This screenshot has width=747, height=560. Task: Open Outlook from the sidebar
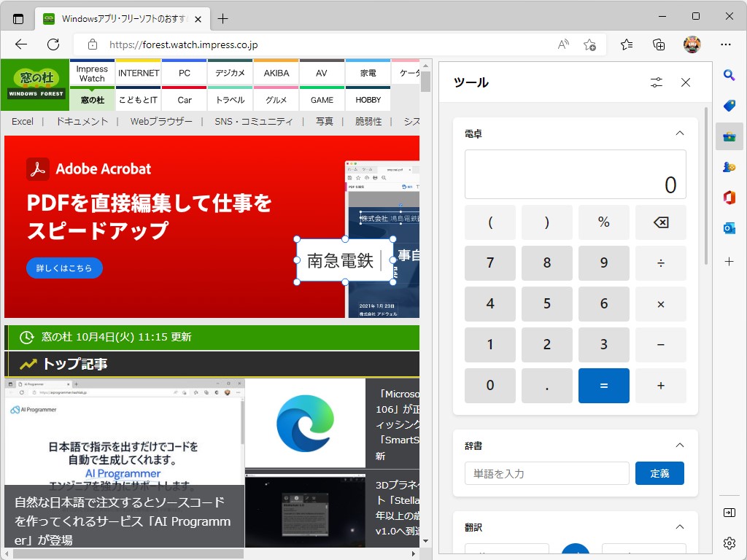(729, 228)
